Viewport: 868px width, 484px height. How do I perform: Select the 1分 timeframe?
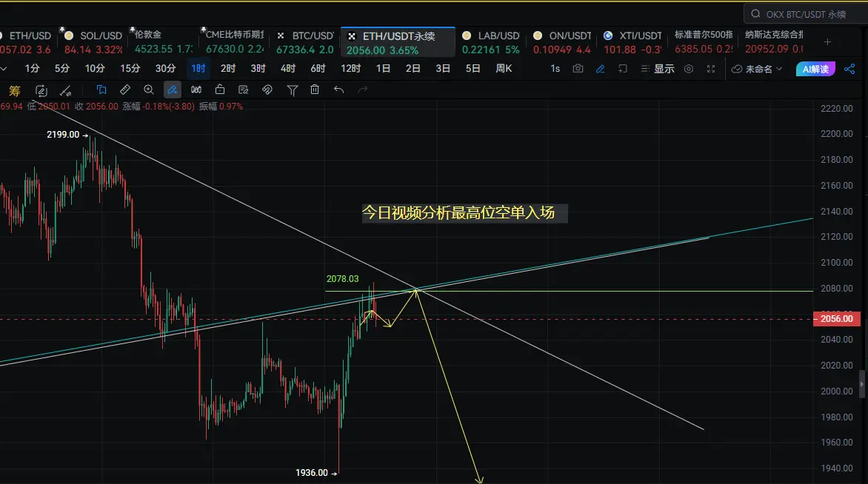pyautogui.click(x=32, y=69)
